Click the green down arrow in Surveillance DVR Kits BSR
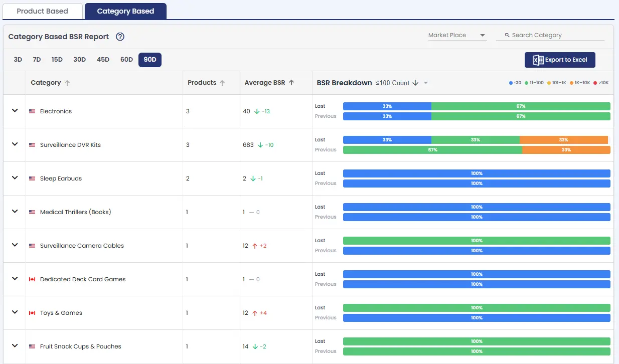 (260, 145)
